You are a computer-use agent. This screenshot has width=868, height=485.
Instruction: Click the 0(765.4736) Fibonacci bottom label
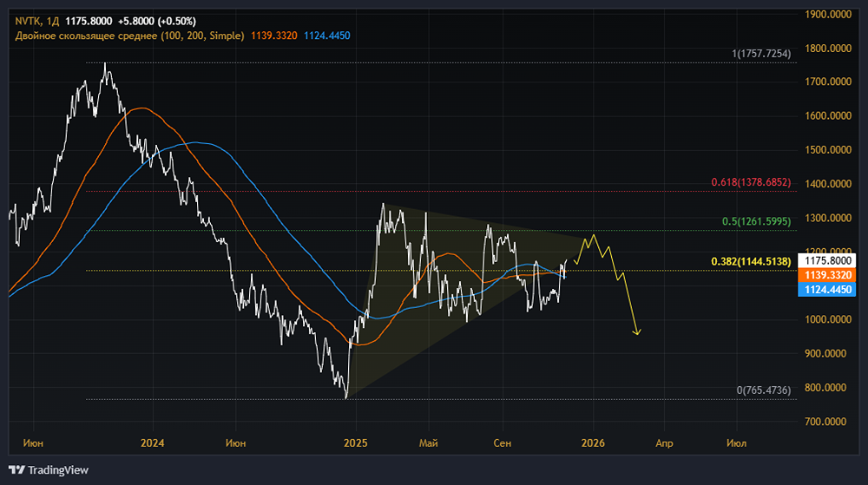coord(764,391)
